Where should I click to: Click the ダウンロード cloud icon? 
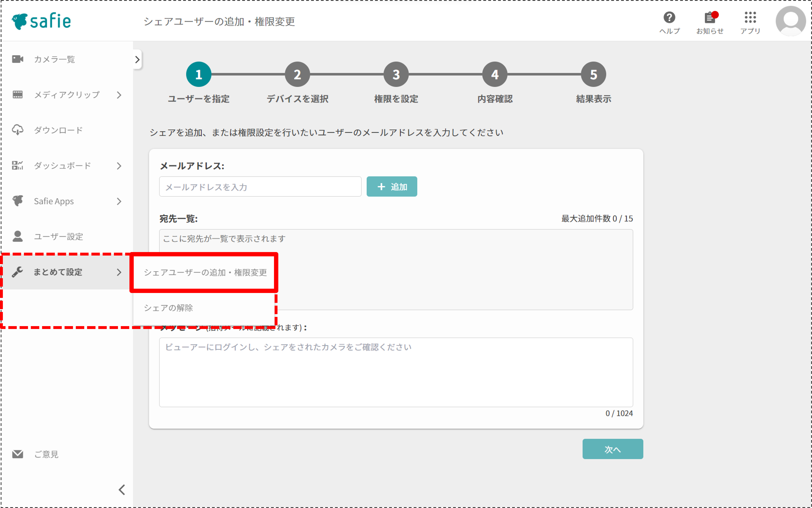(17, 130)
